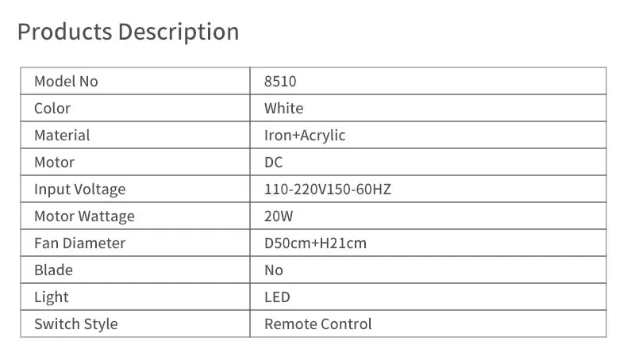The image size is (627, 364).
Task: Click the White color value
Action: click(283, 109)
